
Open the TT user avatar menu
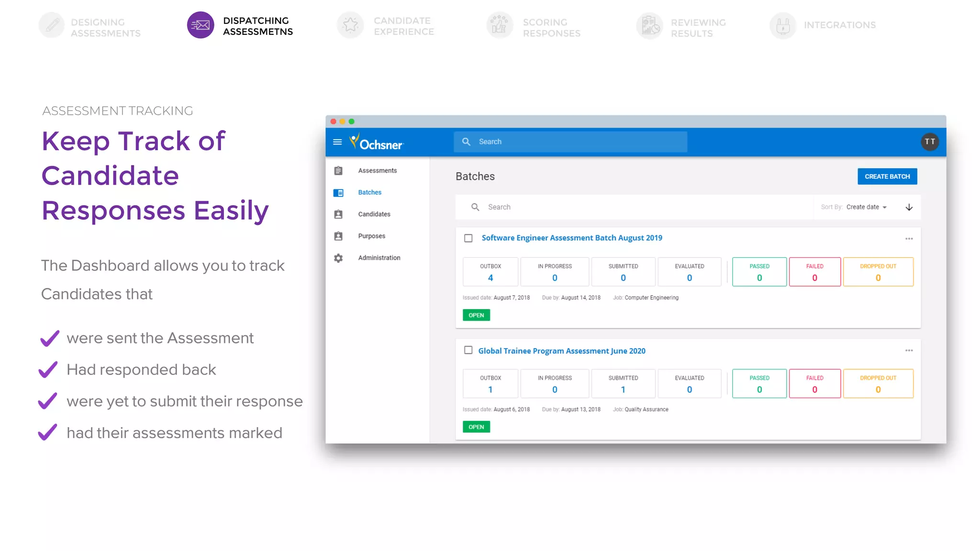[930, 142]
